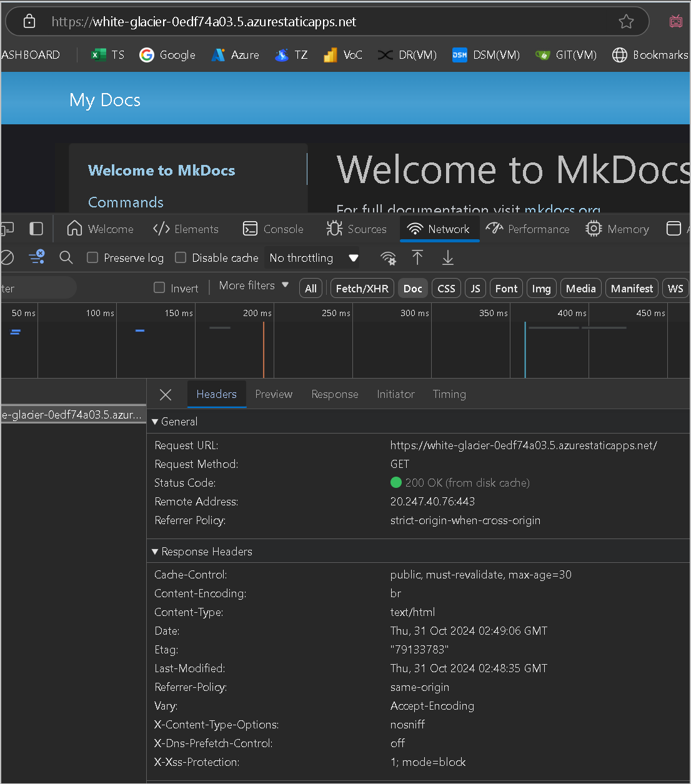Select the All request type filter

pos(311,288)
